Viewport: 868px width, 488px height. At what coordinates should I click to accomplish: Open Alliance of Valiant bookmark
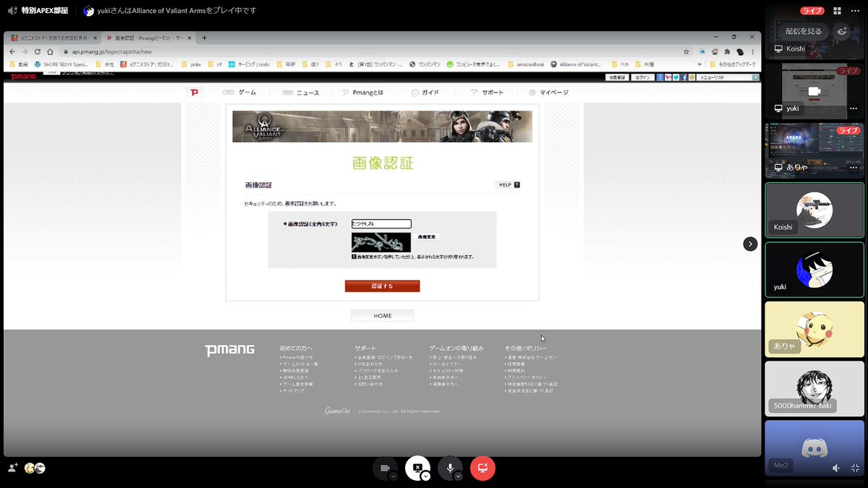point(576,64)
